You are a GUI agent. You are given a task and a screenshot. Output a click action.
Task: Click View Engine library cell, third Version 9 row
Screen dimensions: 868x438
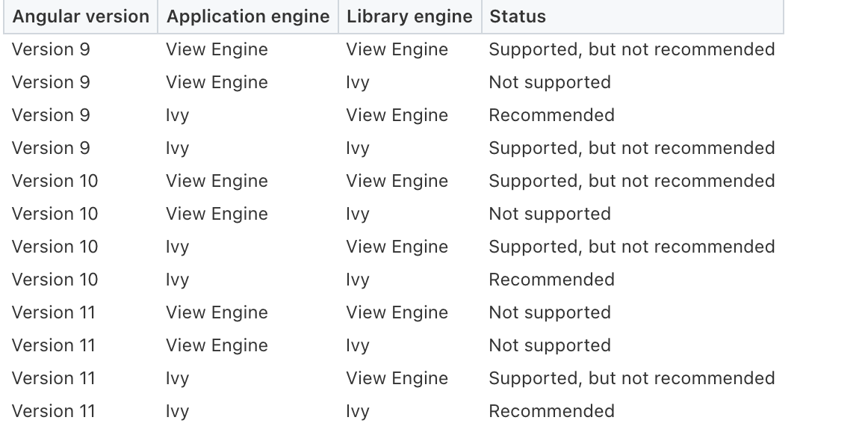[x=397, y=115]
